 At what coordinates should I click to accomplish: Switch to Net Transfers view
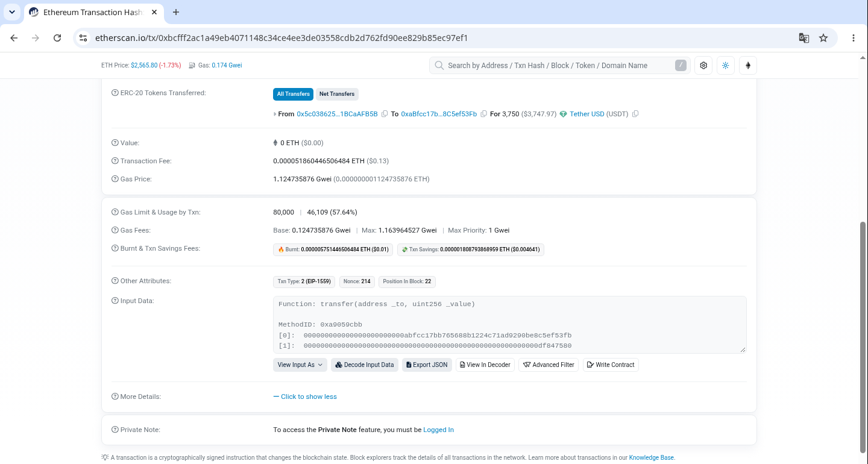(x=337, y=94)
